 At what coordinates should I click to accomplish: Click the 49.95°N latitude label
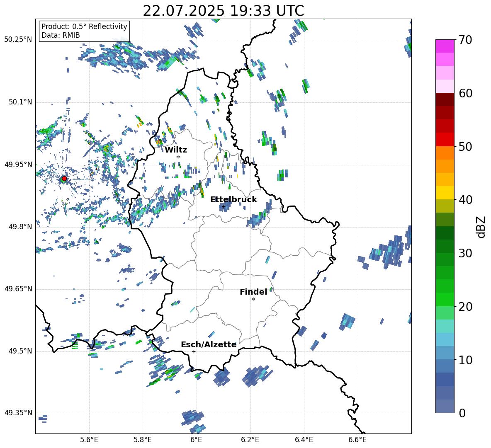18,165
